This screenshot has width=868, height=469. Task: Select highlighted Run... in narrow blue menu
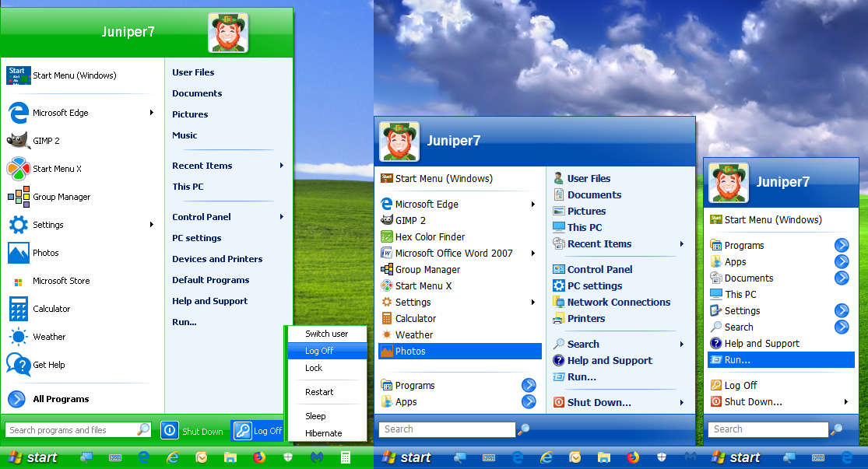(x=781, y=360)
